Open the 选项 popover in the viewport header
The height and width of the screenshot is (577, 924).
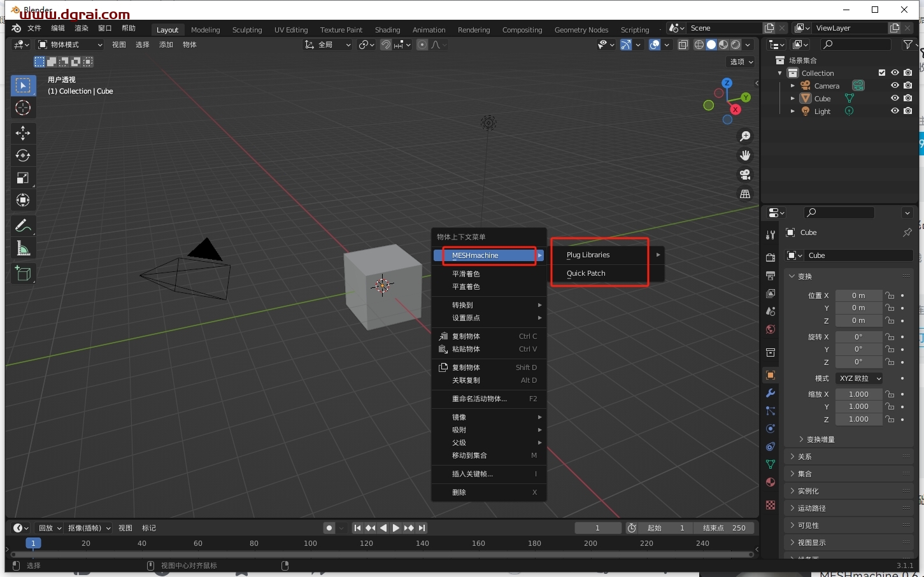click(x=739, y=62)
